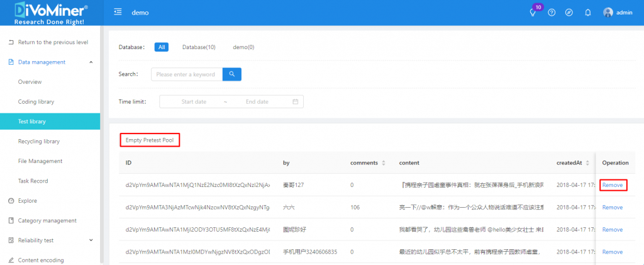Image resolution: width=644 pixels, height=265 pixels.
Task: Click the admin user avatar
Action: (608, 13)
